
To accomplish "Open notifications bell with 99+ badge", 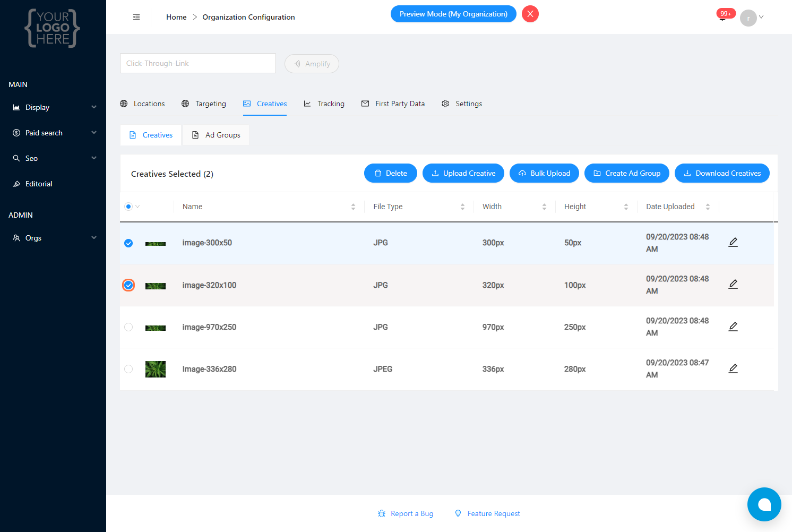I will (x=723, y=16).
